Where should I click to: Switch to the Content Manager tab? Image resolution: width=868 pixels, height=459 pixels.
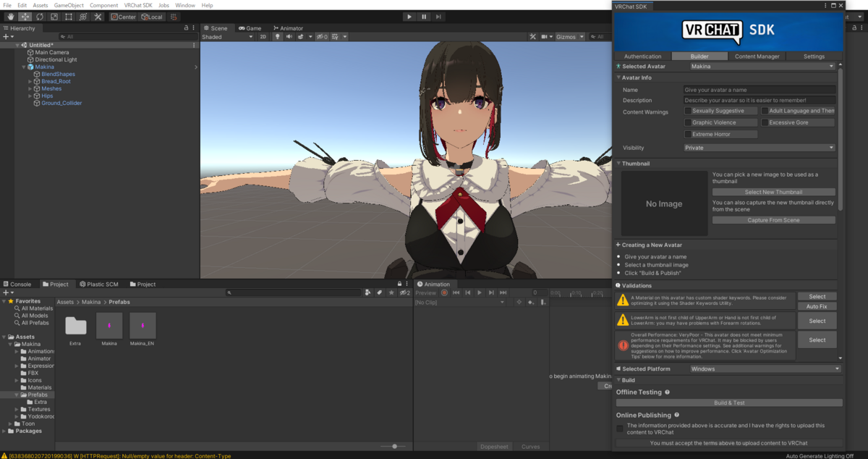[757, 56]
